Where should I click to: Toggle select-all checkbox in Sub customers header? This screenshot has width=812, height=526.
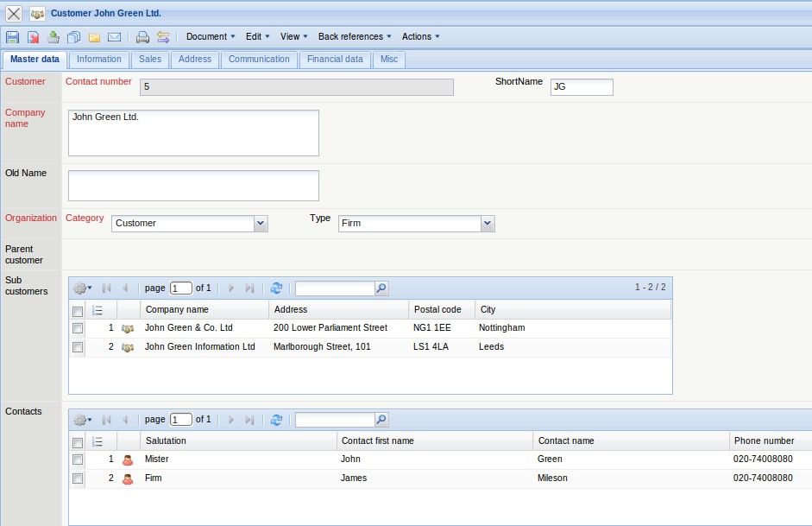point(78,310)
